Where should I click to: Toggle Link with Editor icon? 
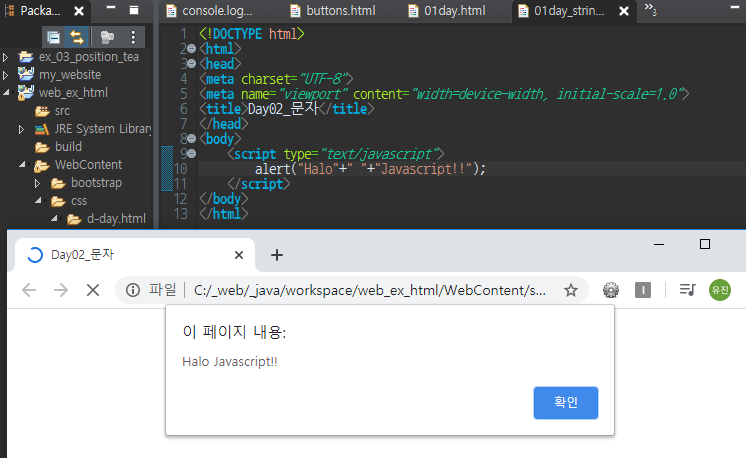[x=77, y=37]
